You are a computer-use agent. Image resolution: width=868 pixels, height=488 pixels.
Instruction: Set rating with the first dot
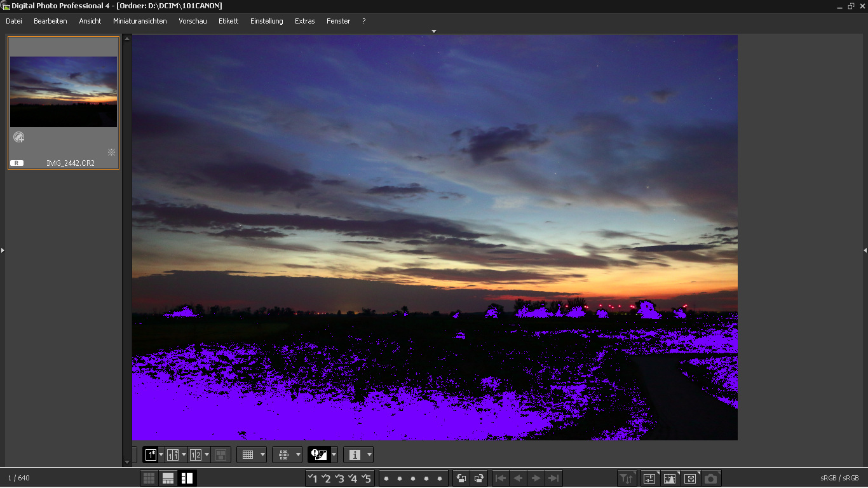[x=386, y=478]
